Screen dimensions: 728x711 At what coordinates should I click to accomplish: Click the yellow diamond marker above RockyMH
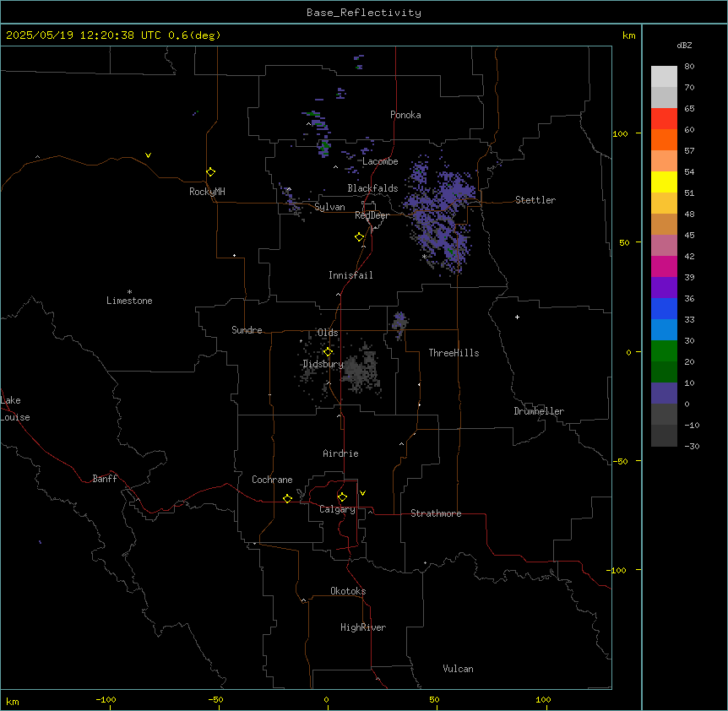coord(211,172)
